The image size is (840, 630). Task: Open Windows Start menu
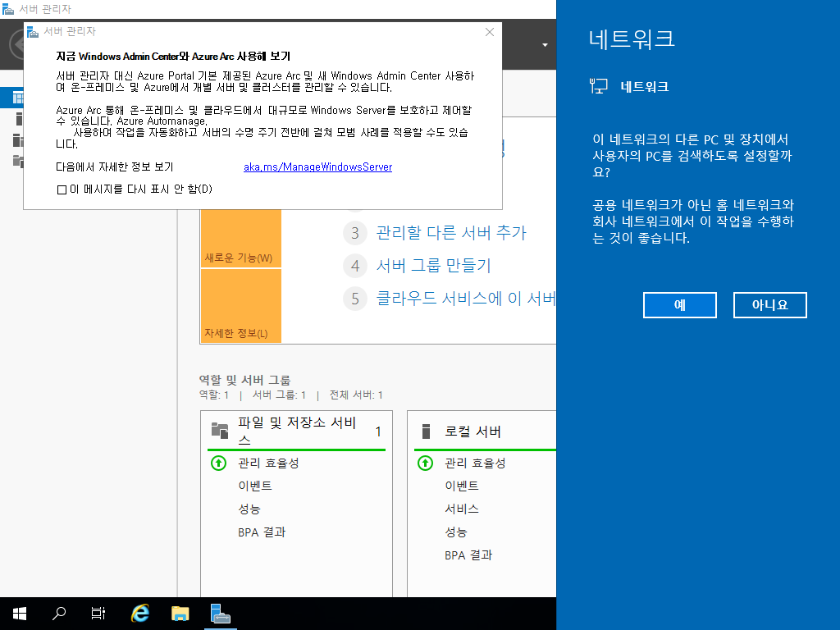click(20, 614)
